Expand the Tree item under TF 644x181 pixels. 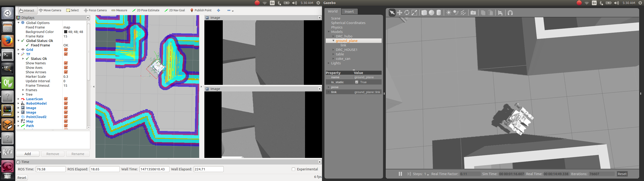(x=23, y=95)
